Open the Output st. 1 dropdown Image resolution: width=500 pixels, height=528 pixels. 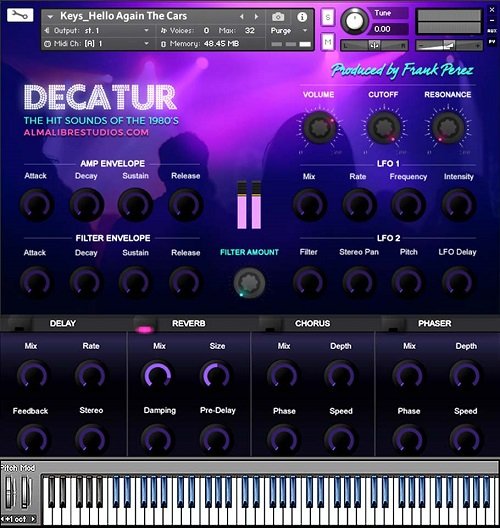[97, 31]
